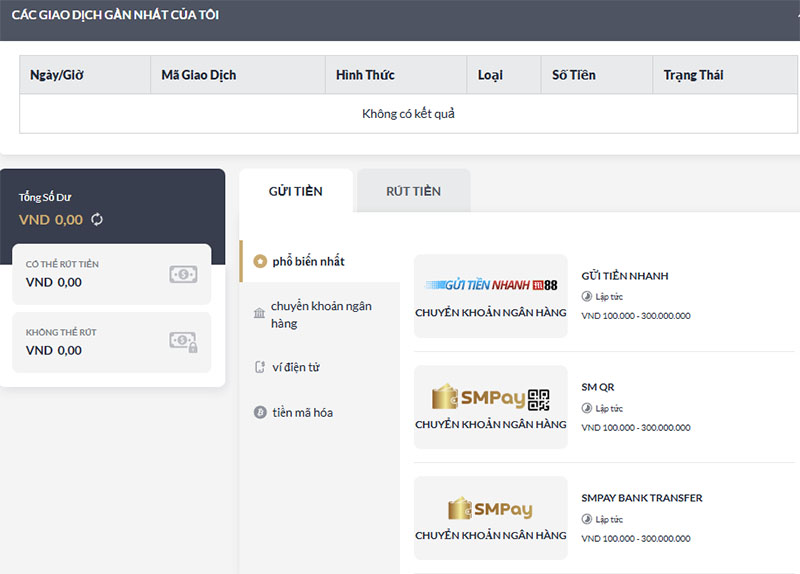Click the refresh balance icon

pyautogui.click(x=97, y=219)
